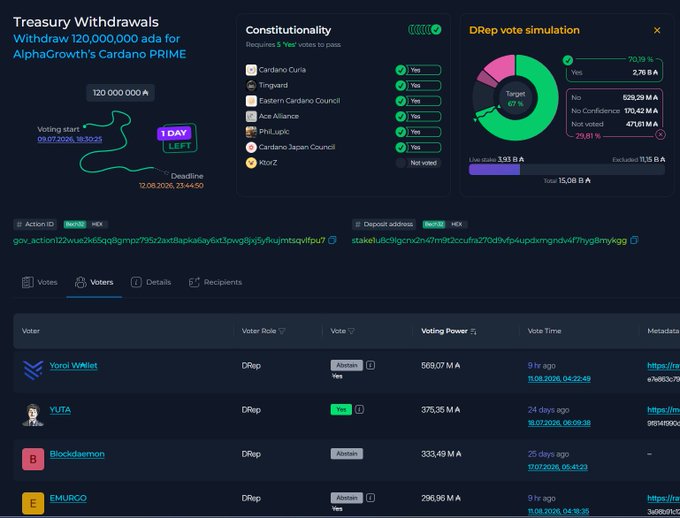This screenshot has width=680, height=518.
Task: Click the Ace Alliance committee icon
Action: point(251,116)
